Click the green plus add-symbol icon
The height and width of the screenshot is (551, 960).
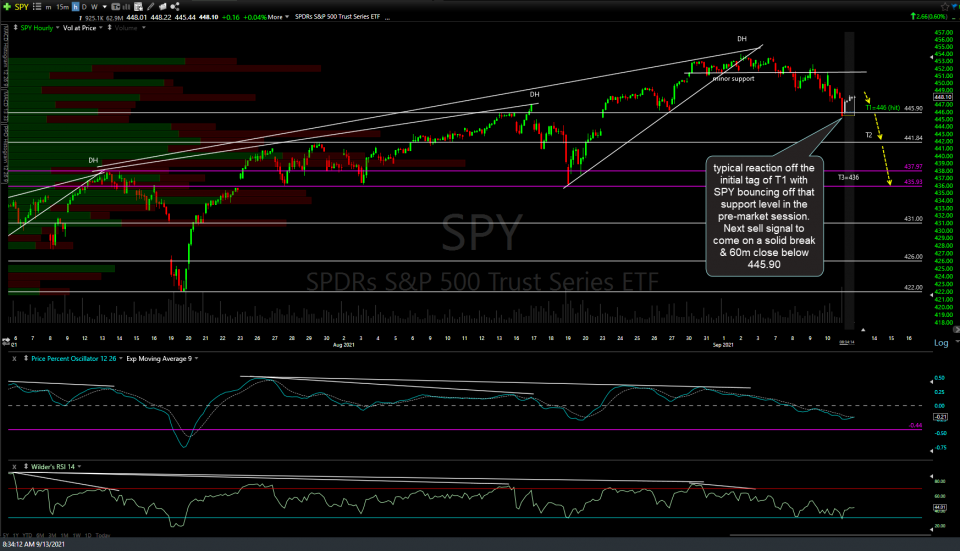click(7, 7)
